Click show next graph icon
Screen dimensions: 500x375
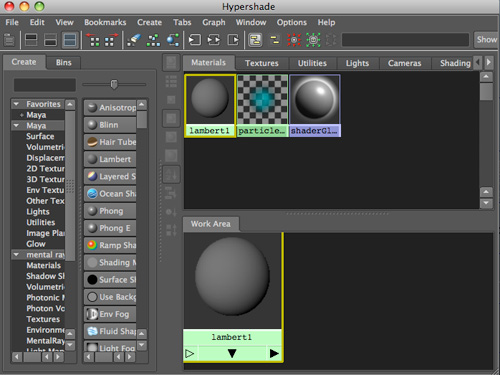[x=111, y=40]
